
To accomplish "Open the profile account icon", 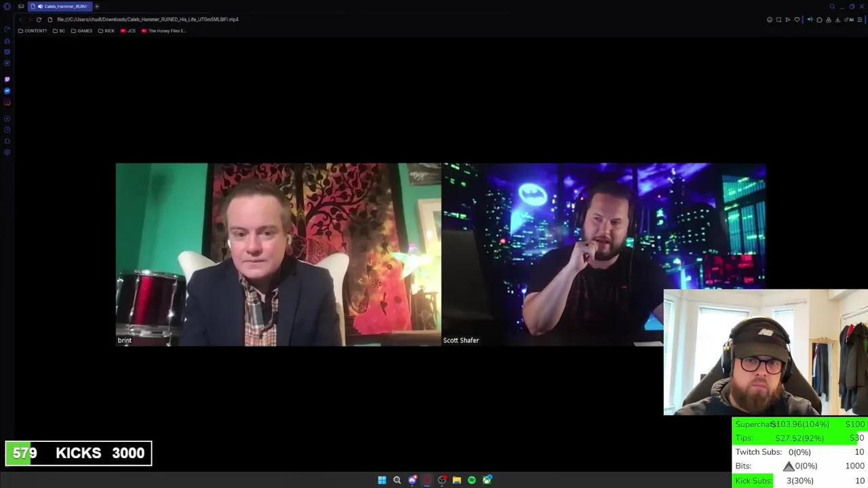I will coord(828,20).
